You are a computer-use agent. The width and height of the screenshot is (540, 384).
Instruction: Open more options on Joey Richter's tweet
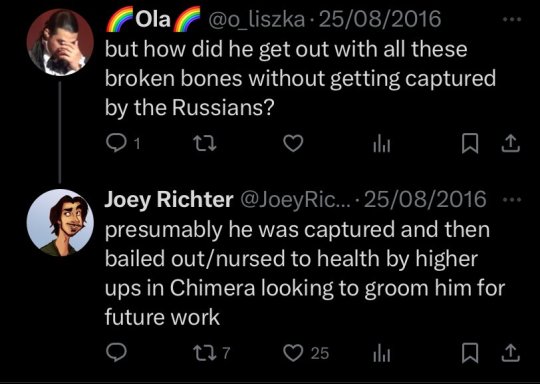click(512, 200)
